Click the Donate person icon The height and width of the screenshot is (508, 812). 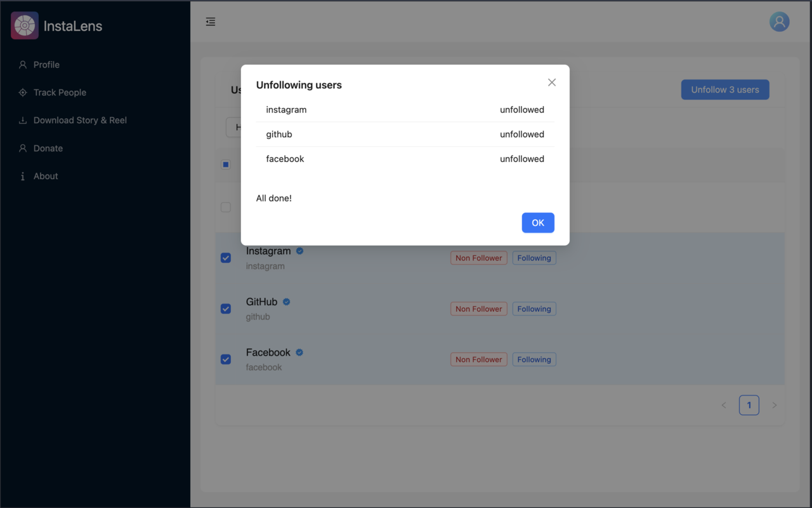tap(23, 149)
